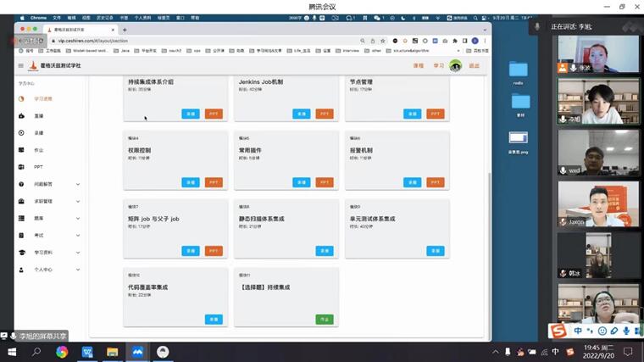Expand the 问题解答 sidebar submenu
Viewport: 644px width, 362px height.
click(78, 184)
